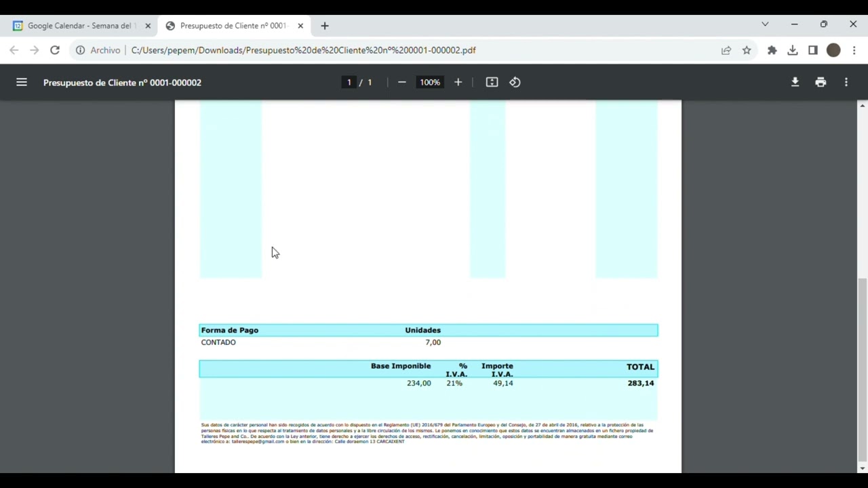This screenshot has width=868, height=488.
Task: Rotate the PDF counterclockwise
Action: coord(515,82)
